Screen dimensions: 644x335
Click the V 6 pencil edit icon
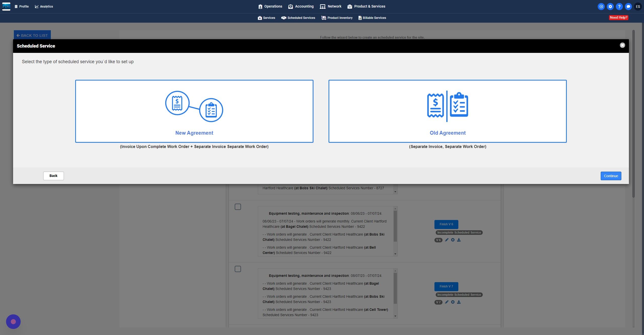click(x=447, y=240)
